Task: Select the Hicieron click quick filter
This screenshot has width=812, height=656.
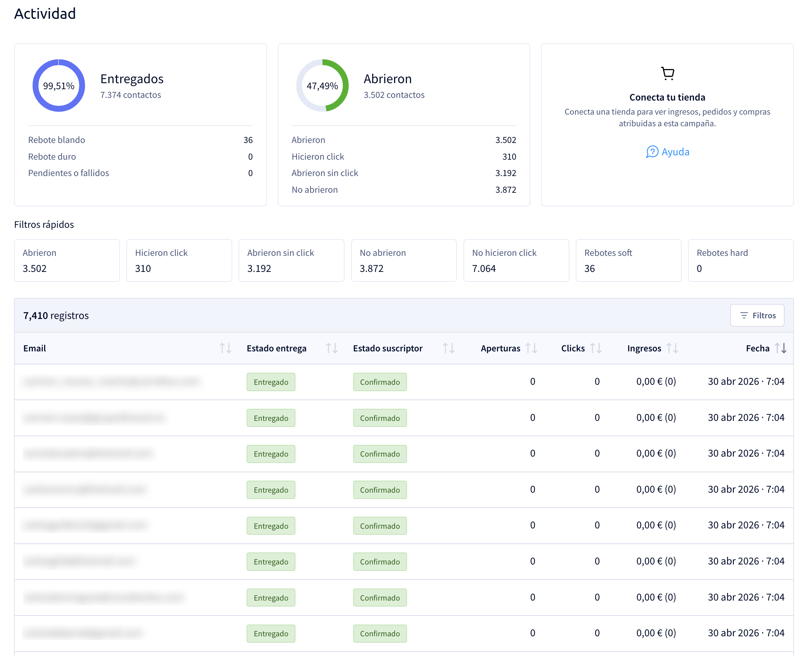Action: (x=179, y=260)
